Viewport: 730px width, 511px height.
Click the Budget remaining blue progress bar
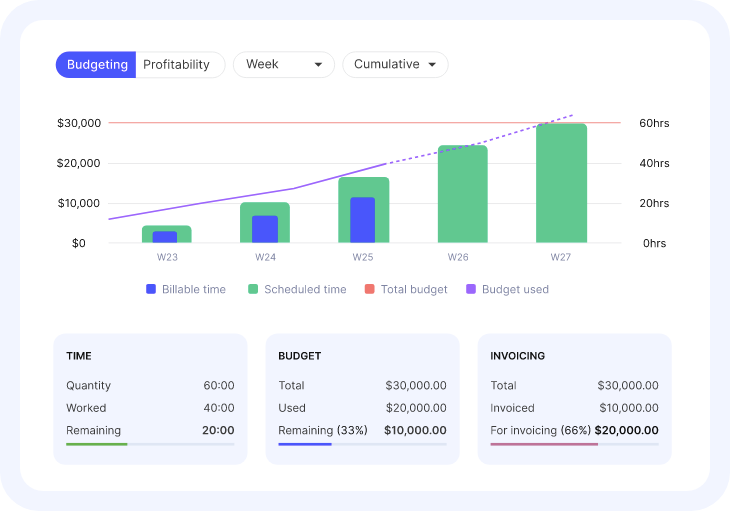pyautogui.click(x=304, y=443)
